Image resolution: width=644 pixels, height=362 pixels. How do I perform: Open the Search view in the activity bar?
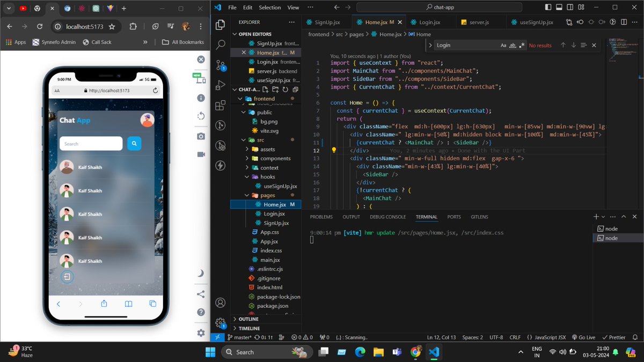[220, 45]
